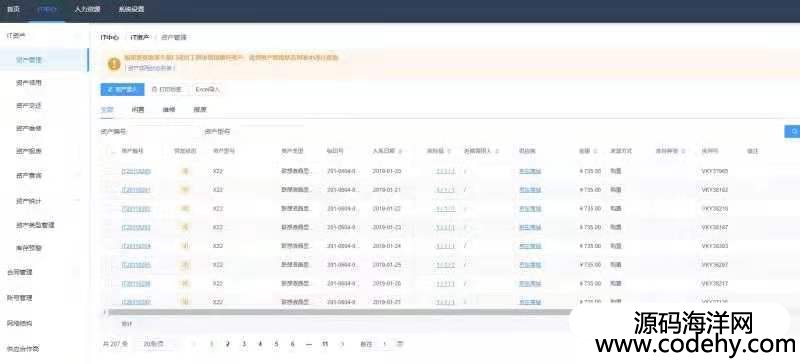This screenshot has width=800, height=364.
Task: Click the asset number search input field
Action: tap(162, 132)
